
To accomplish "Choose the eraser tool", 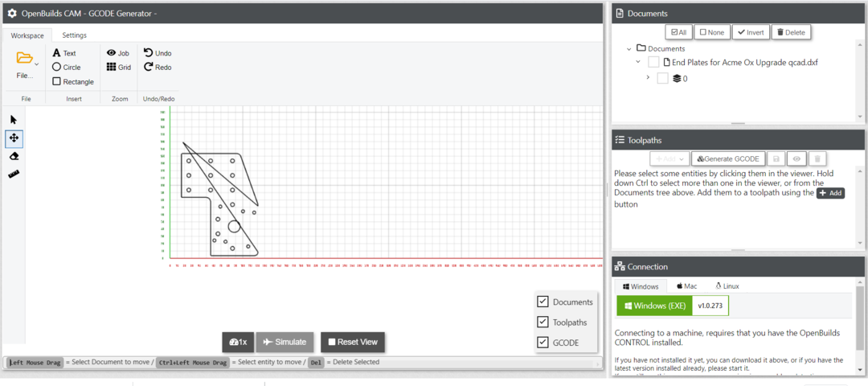I will point(14,156).
